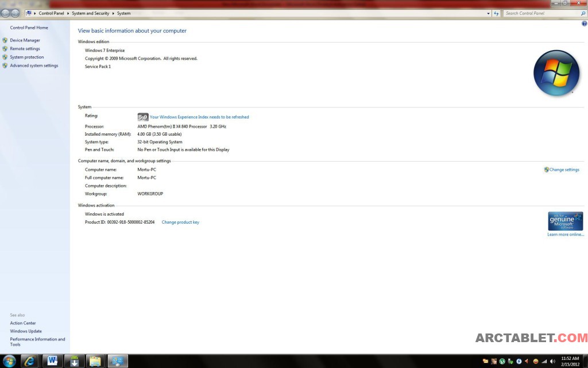Click the Change settings link
The height and width of the screenshot is (368, 588).
coord(564,170)
